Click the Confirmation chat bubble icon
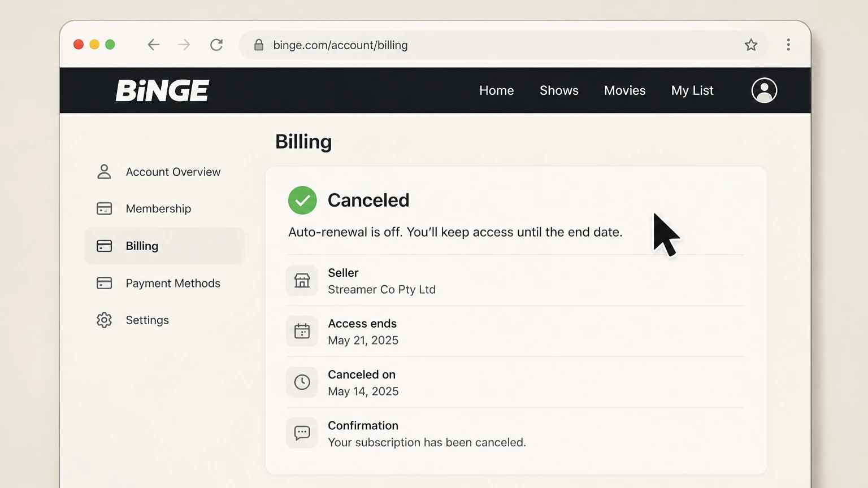 click(302, 433)
